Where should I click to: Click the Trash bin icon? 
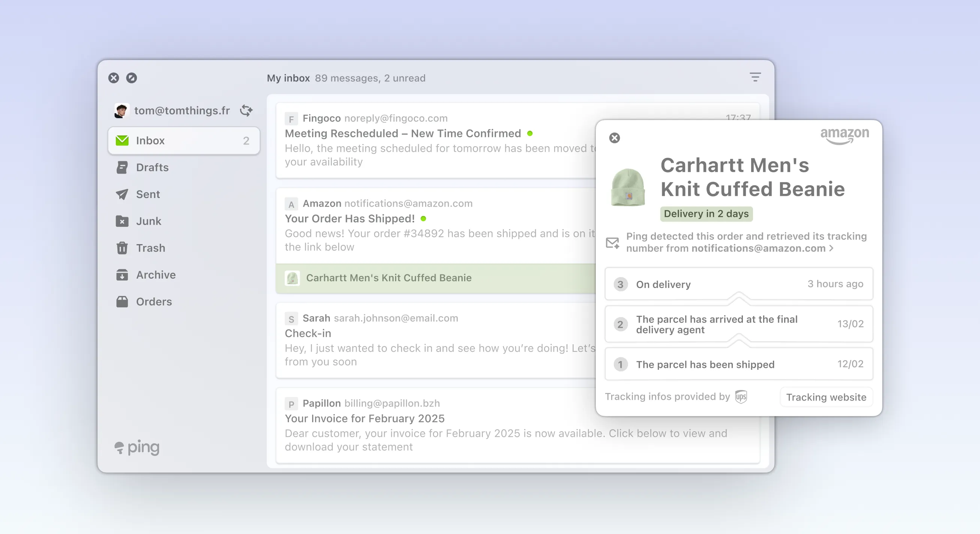(122, 248)
